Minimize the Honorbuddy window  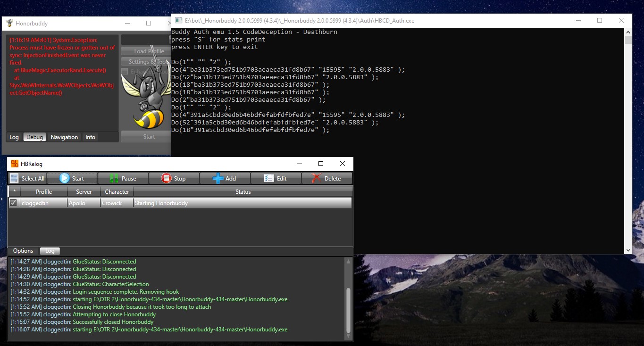pyautogui.click(x=127, y=23)
